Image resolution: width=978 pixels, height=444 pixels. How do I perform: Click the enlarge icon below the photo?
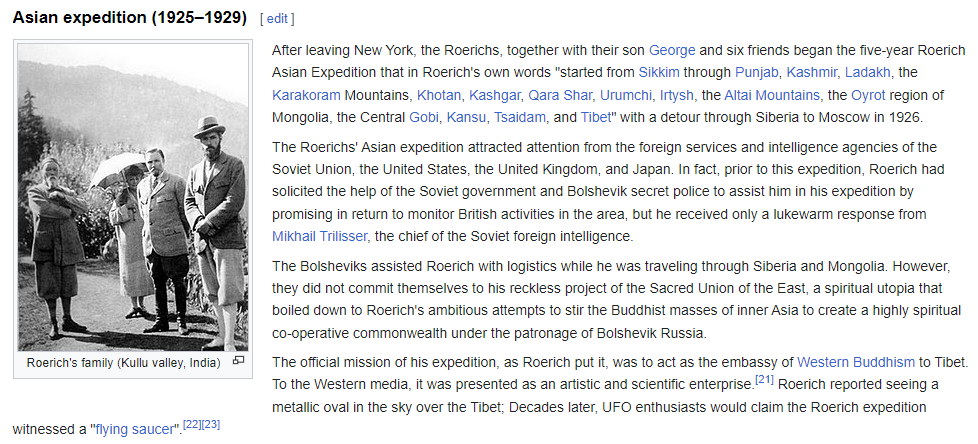click(238, 361)
